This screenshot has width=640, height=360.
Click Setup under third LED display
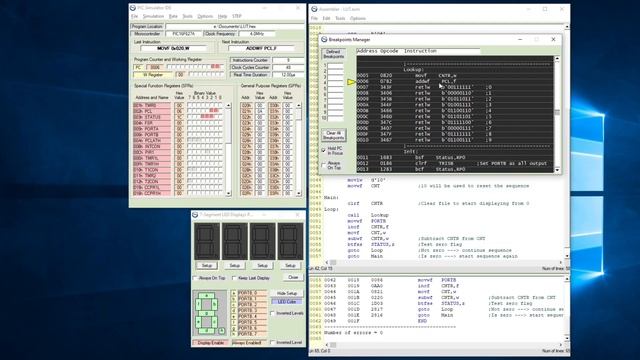coord(262,266)
